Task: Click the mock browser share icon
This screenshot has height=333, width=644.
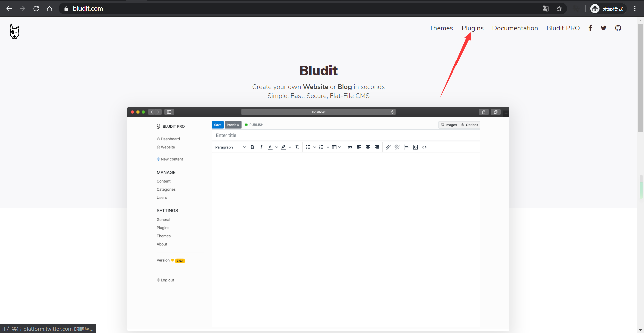Action: tap(484, 112)
